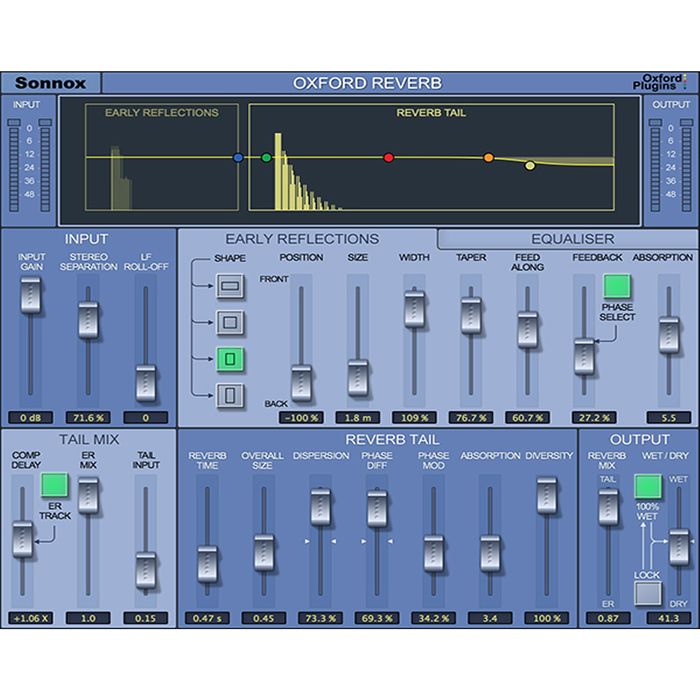Click the red EQ node on graph
The image size is (700, 700).
point(389,157)
